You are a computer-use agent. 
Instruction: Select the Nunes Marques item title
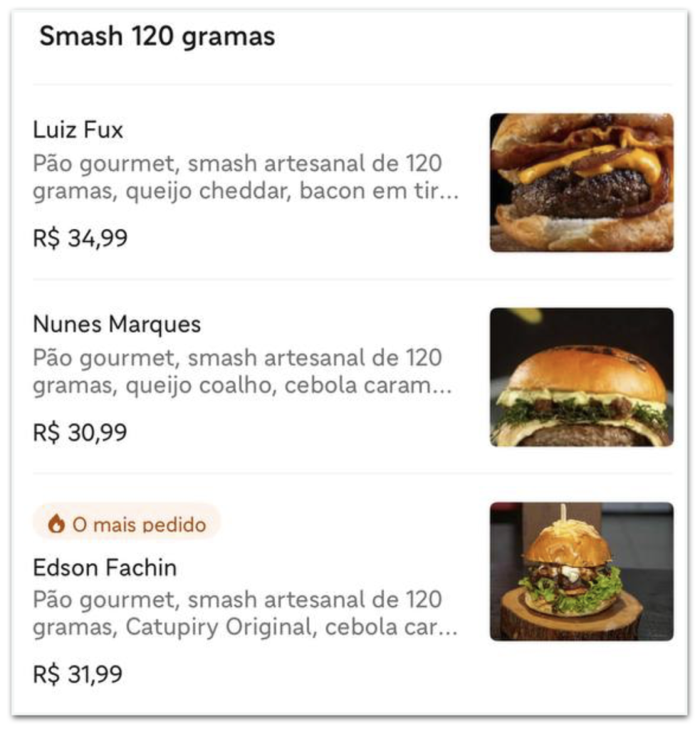click(117, 324)
